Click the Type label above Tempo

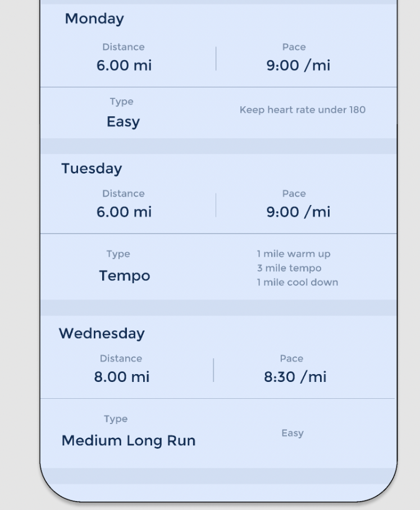coord(118,254)
